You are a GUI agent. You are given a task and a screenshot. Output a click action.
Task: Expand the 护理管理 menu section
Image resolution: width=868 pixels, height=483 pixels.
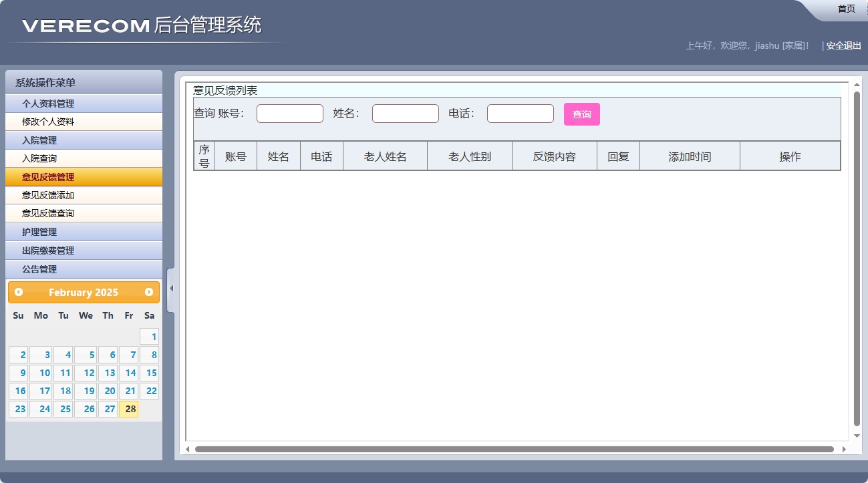[x=84, y=232]
